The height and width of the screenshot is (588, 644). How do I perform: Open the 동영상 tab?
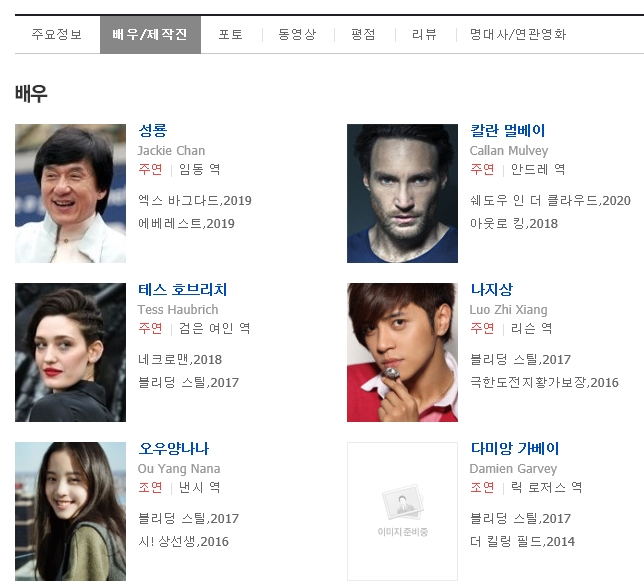point(297,34)
